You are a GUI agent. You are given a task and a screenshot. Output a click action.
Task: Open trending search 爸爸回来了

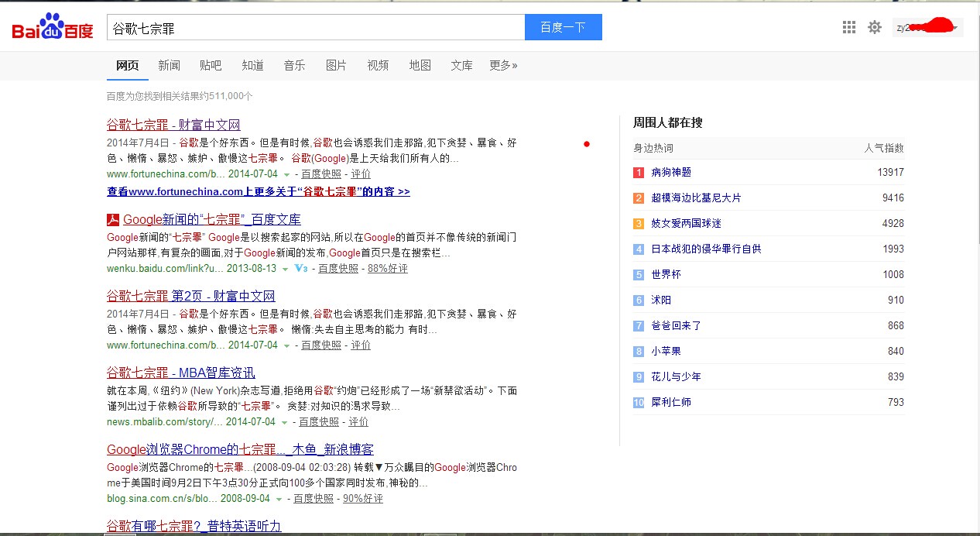point(676,325)
